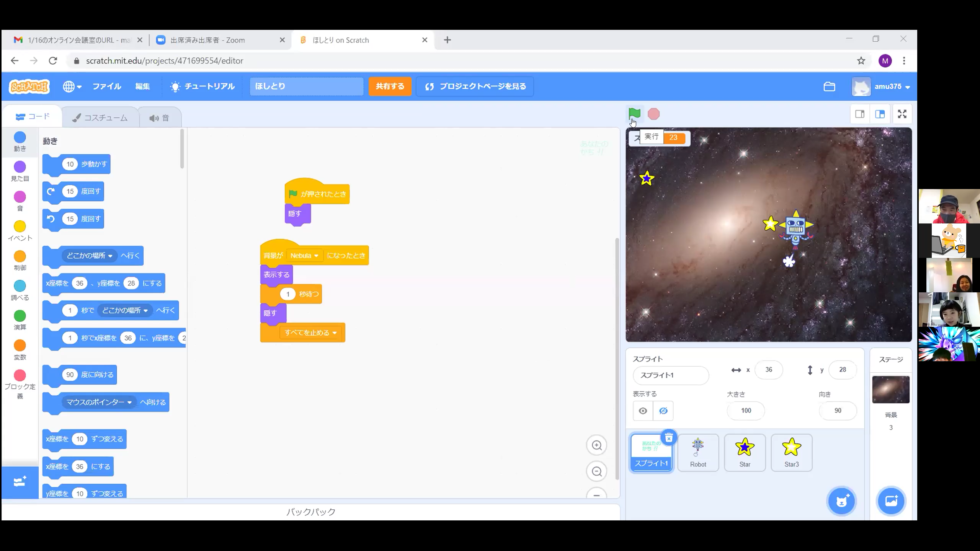Viewport: 980px width, 551px height.
Task: Switch to the Zoom browser tab
Action: tap(220, 40)
